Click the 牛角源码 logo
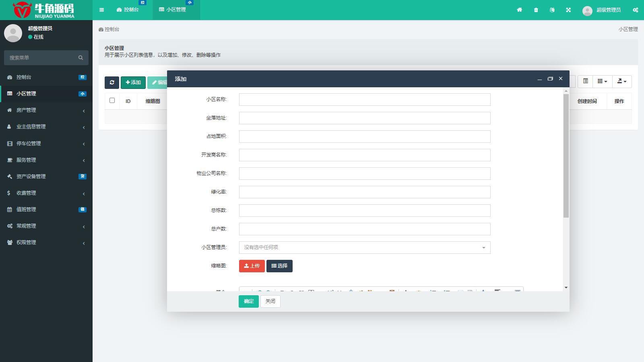644x362 pixels. point(43,10)
